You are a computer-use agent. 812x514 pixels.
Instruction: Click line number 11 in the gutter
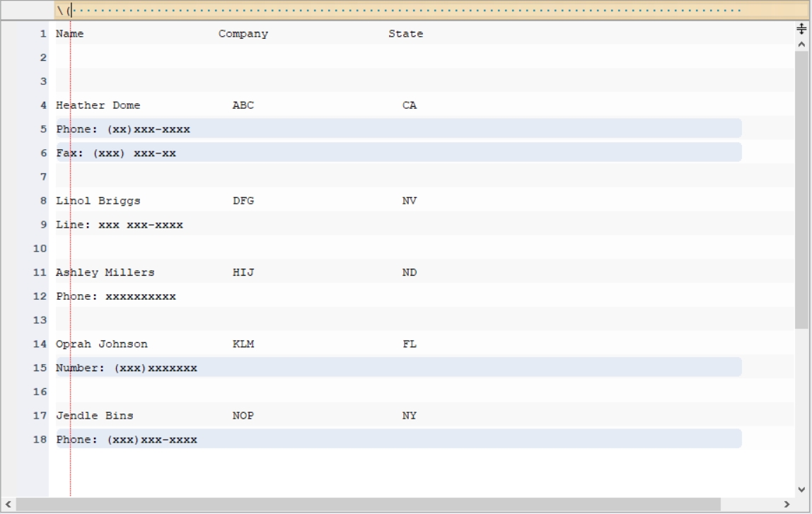tap(40, 272)
